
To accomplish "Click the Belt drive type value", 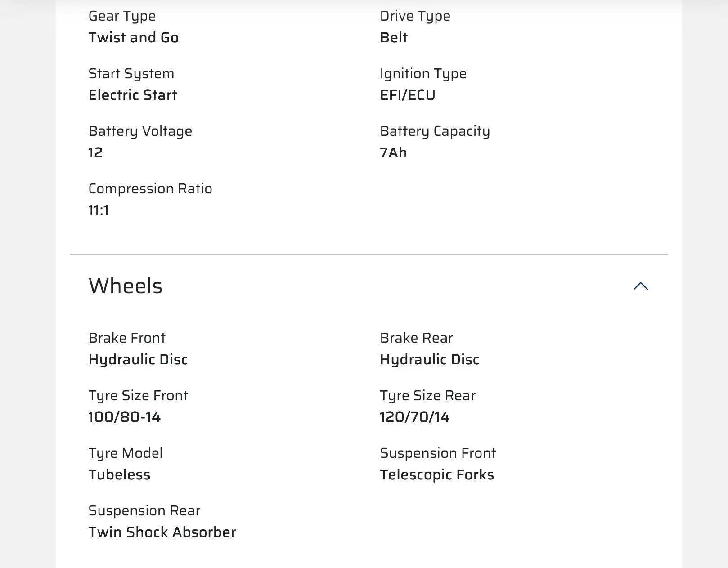I will point(394,37).
